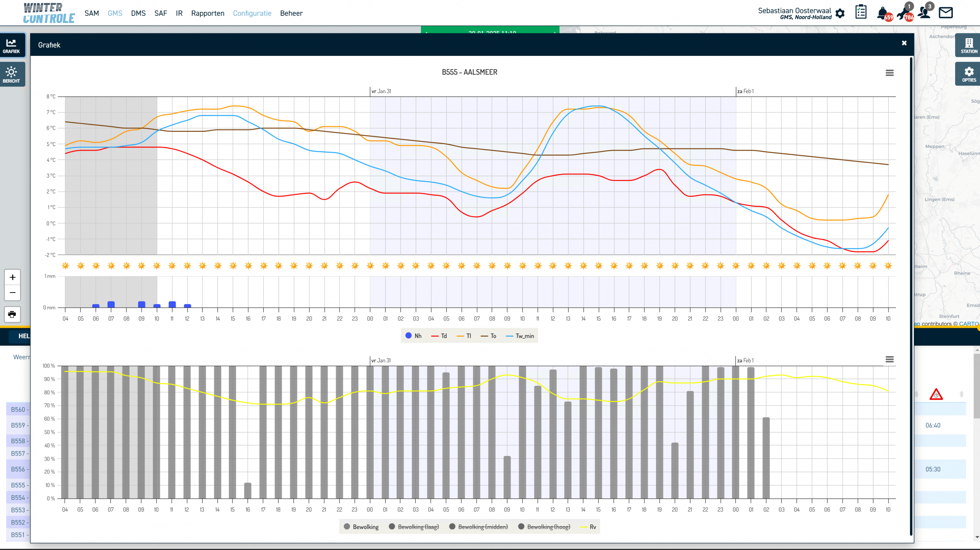Click the print icon button
Image resolution: width=980 pixels, height=550 pixels.
pyautogui.click(x=12, y=314)
